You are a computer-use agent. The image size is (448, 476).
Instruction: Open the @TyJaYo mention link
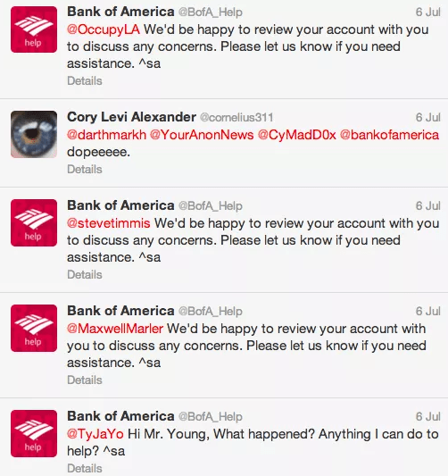click(x=95, y=434)
